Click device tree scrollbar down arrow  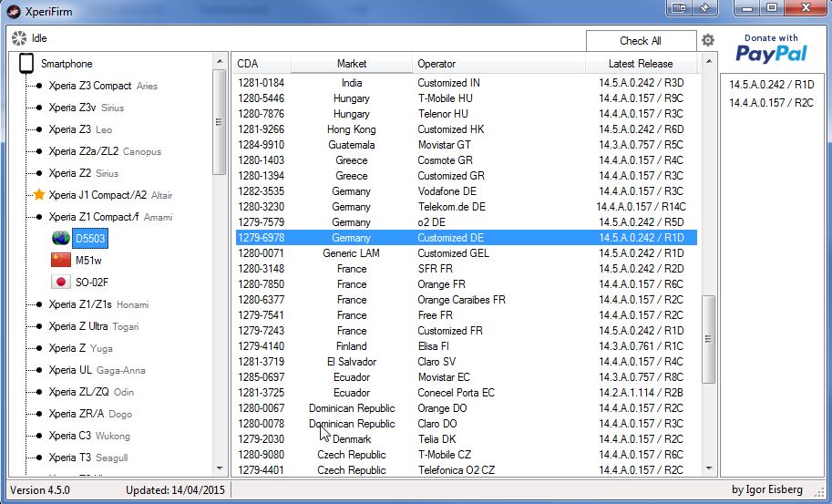(x=219, y=468)
